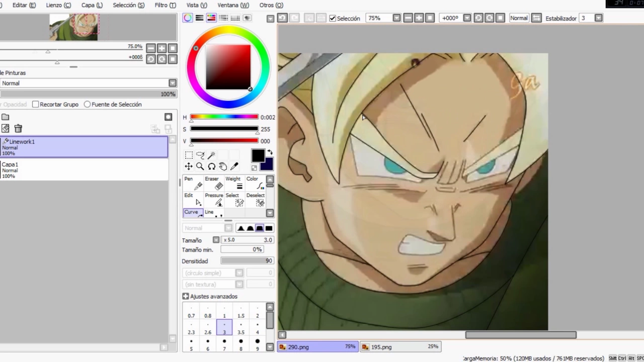Click the Normal view mode button
This screenshot has width=644, height=362.
519,18
